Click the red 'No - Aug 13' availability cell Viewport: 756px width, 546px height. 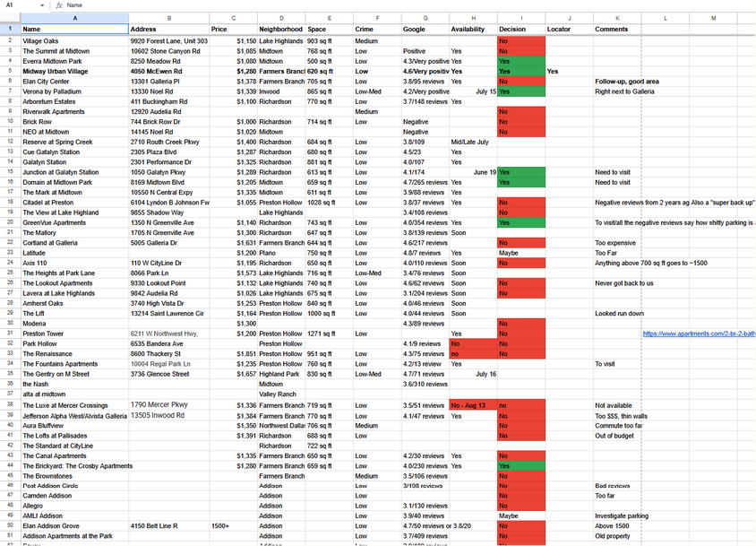[473, 405]
